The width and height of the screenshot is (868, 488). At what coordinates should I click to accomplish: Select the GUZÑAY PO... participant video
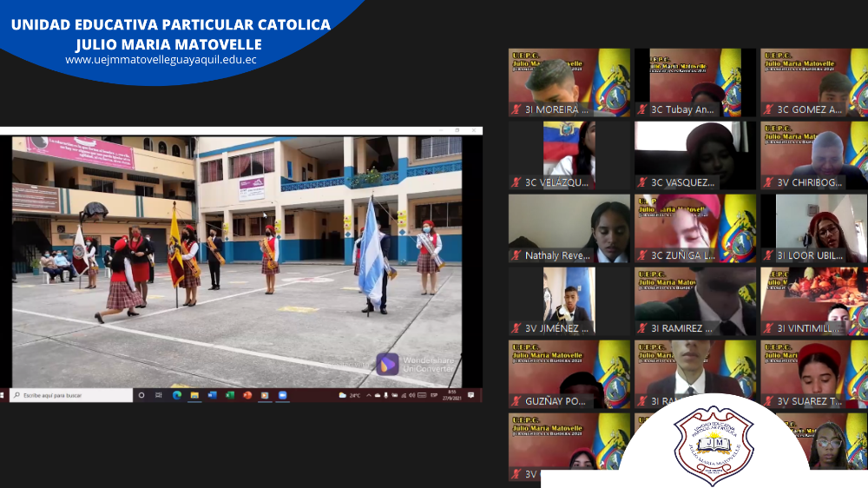569,374
